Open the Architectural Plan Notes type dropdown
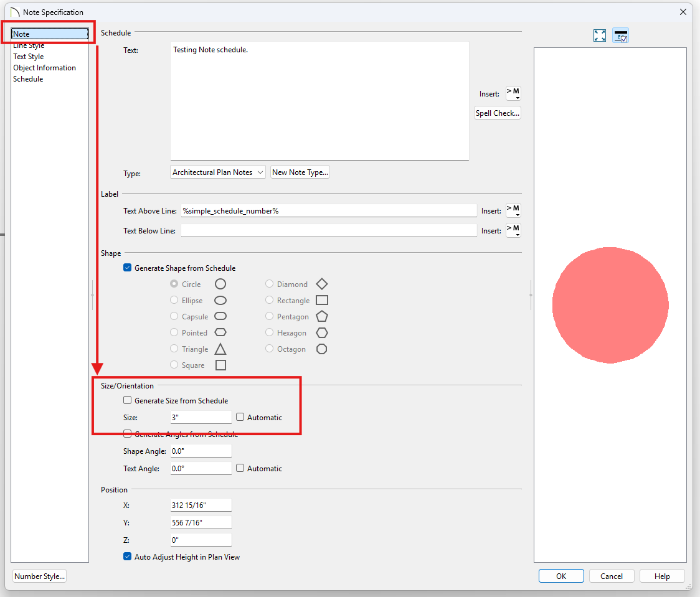Viewport: 700px width, 597px height. [x=218, y=172]
